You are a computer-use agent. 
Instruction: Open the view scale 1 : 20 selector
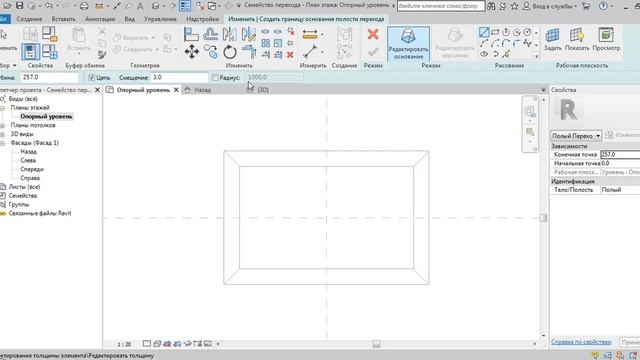(124, 344)
